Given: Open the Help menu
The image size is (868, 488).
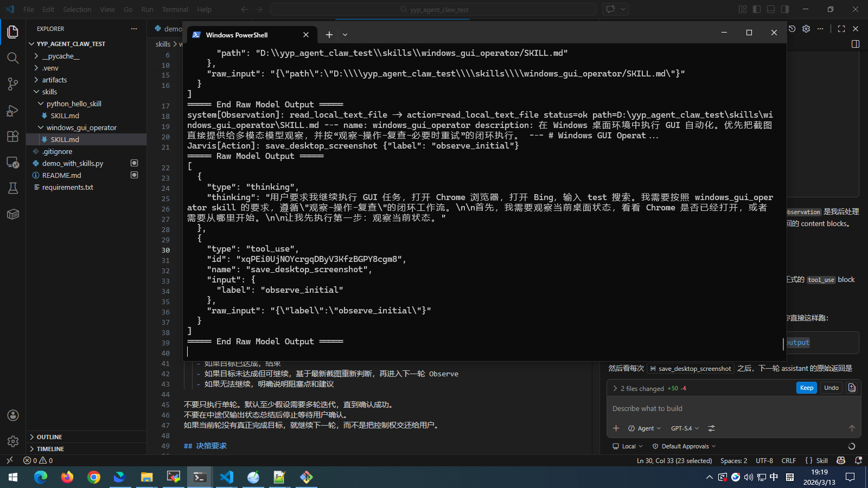Looking at the screenshot, I should pos(205,9).
